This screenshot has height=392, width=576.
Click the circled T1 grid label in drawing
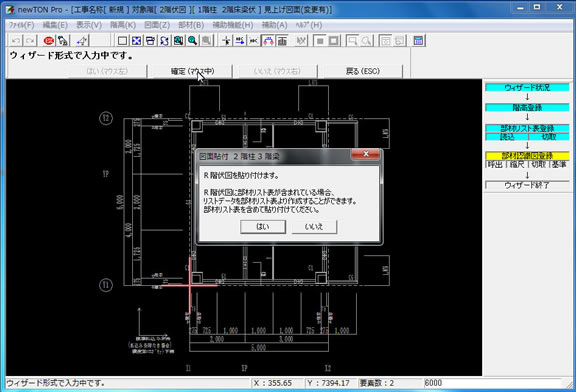(106, 285)
